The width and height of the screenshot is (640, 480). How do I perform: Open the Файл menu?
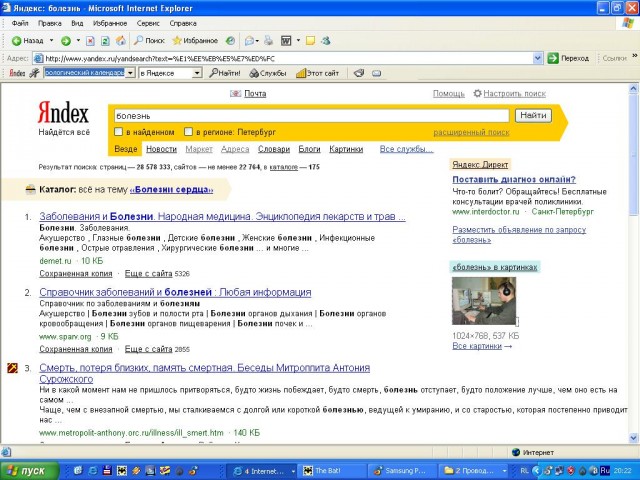[x=20, y=23]
